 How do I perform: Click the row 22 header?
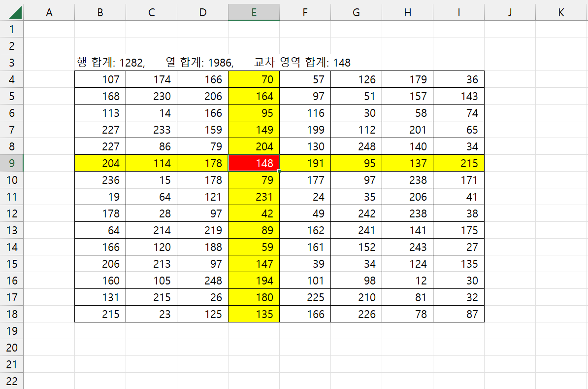[x=12, y=381]
